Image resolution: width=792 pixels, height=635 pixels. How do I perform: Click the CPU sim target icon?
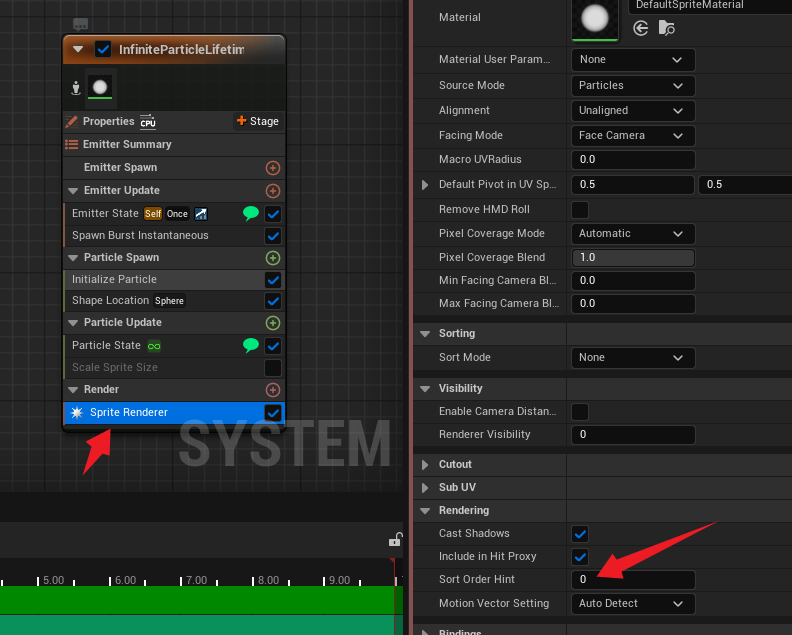(x=148, y=122)
